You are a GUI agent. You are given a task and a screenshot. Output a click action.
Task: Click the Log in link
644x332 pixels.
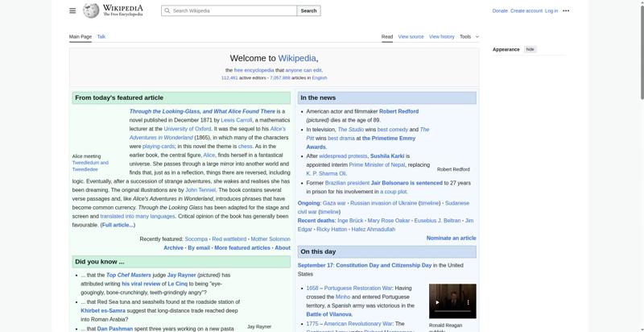pos(551,10)
